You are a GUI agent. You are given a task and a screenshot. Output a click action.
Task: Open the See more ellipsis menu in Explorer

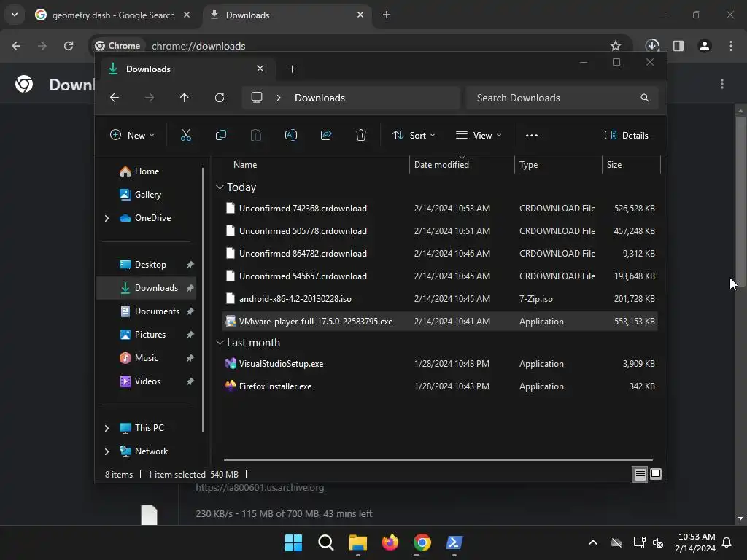[532, 135]
